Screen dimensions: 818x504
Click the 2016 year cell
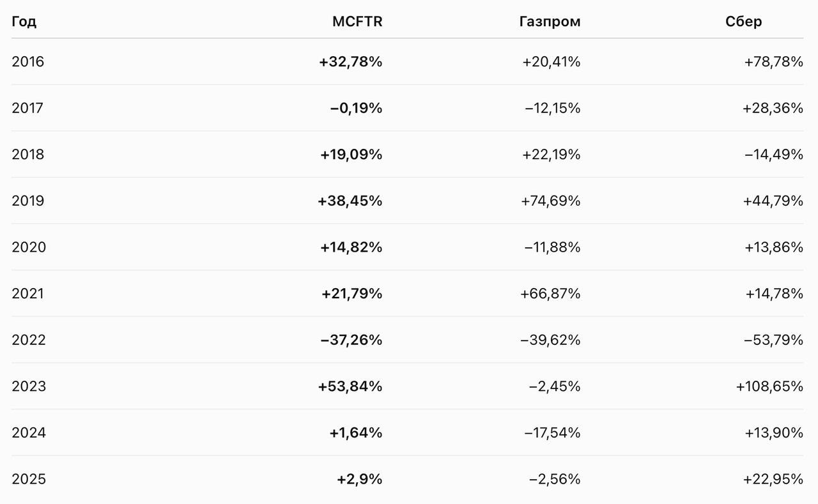tap(28, 62)
